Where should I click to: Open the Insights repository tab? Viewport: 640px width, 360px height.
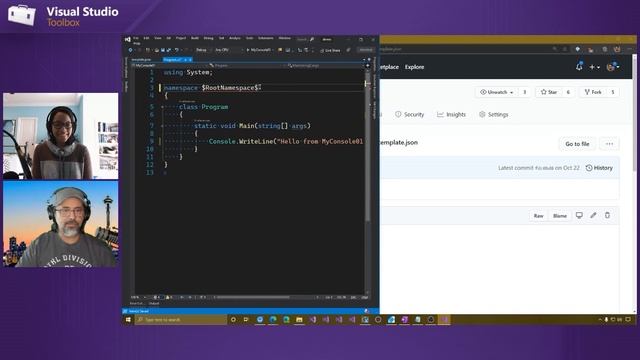tap(451, 115)
